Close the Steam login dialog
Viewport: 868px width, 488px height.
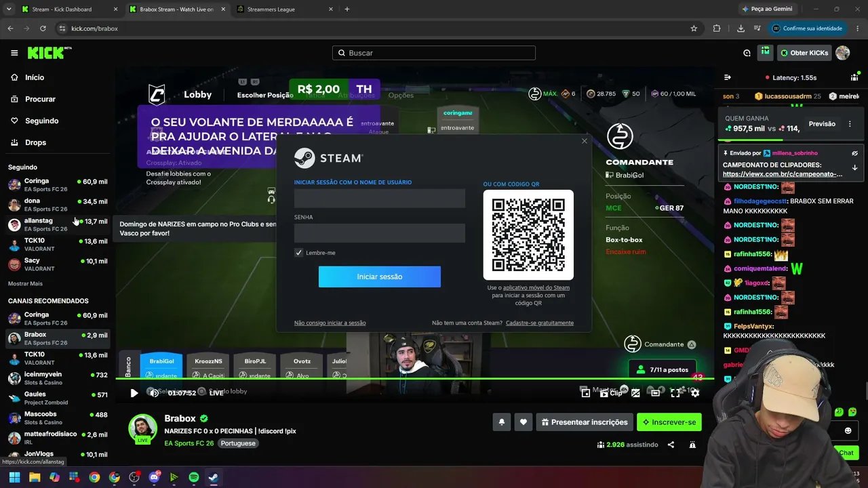click(x=585, y=141)
